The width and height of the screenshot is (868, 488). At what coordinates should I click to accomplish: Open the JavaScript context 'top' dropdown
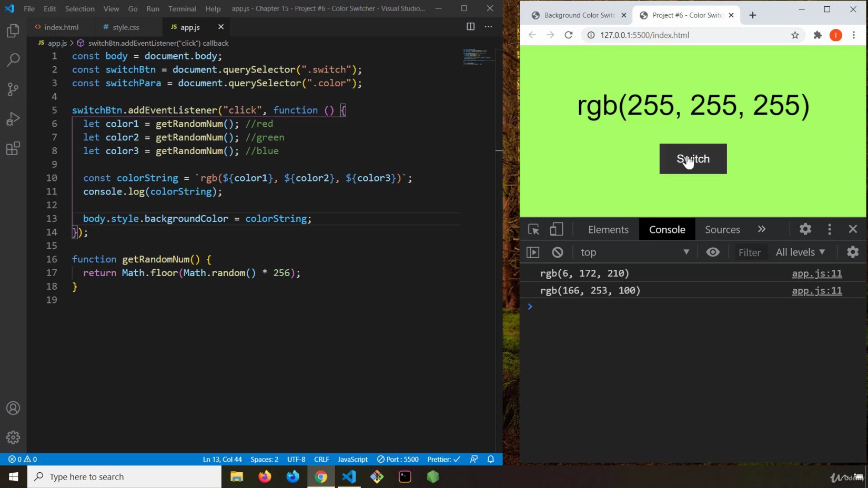[x=634, y=252]
